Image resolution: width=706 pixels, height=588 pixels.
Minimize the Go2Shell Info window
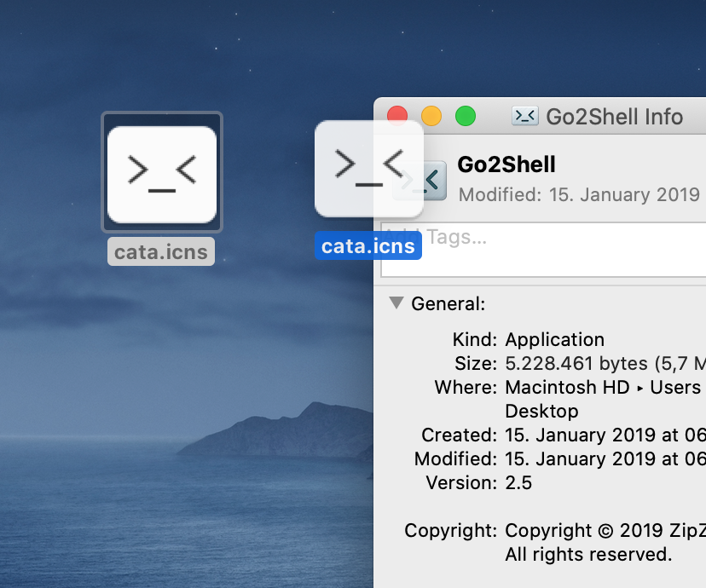pos(431,116)
